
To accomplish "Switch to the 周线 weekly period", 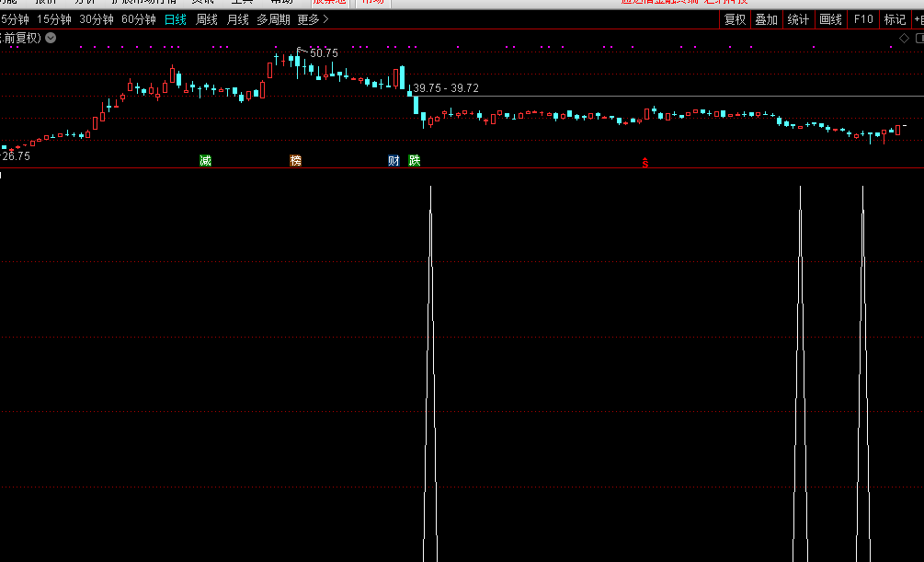I will click(x=207, y=19).
